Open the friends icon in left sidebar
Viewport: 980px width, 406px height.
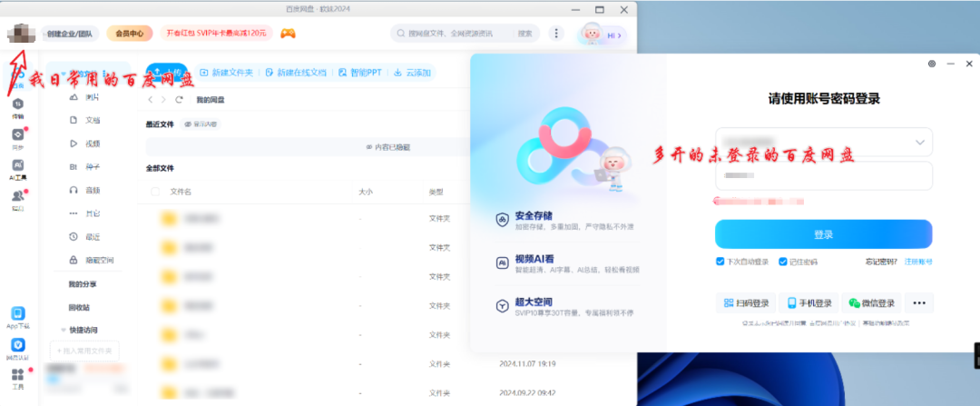(x=17, y=200)
